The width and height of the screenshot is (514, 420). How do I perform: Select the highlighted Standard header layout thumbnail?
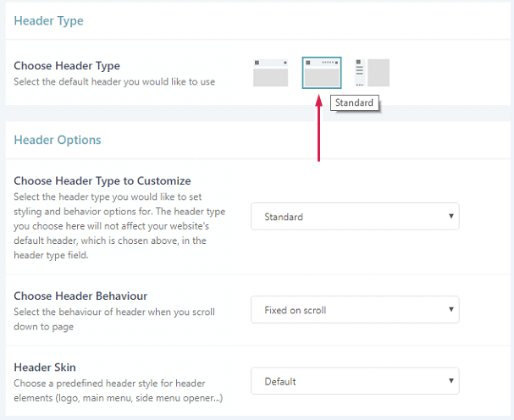click(322, 73)
